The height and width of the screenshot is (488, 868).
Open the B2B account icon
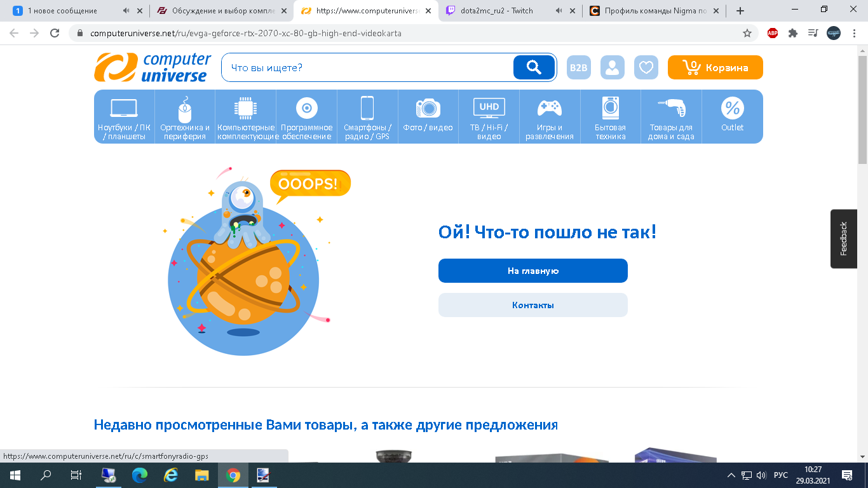tap(578, 67)
